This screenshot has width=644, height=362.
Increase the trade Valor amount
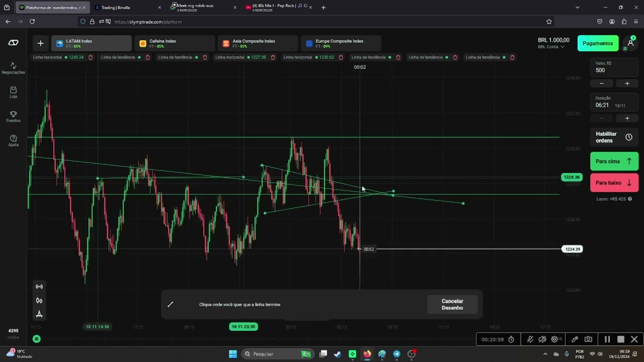click(627, 83)
